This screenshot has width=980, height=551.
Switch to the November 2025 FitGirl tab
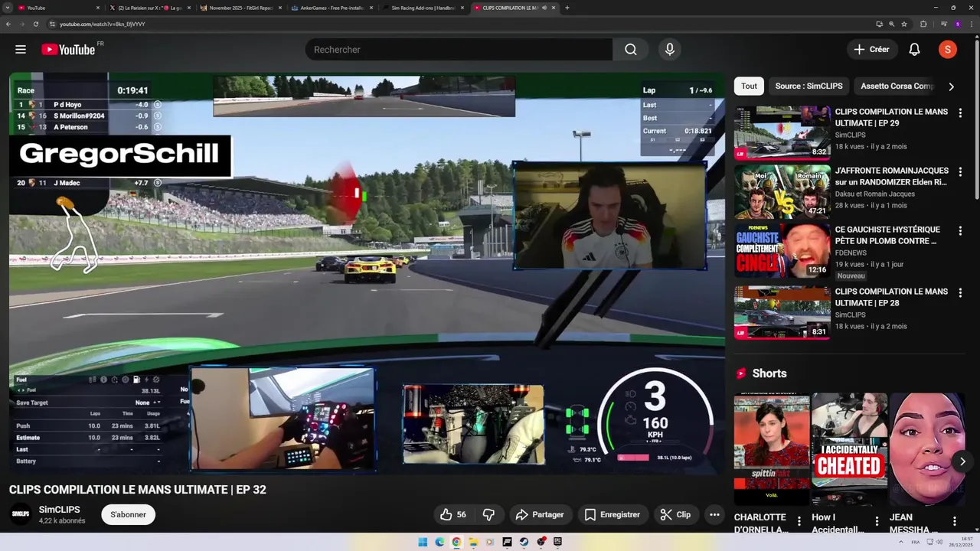(x=240, y=8)
